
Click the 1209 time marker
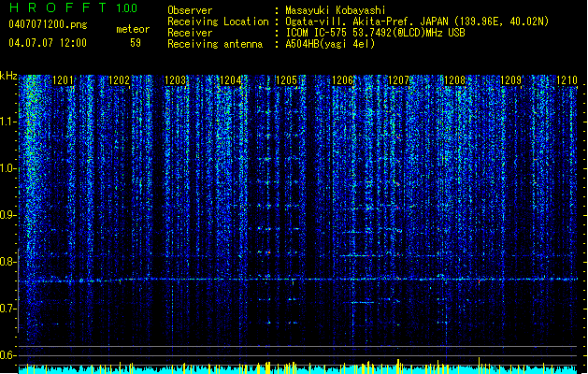point(511,80)
